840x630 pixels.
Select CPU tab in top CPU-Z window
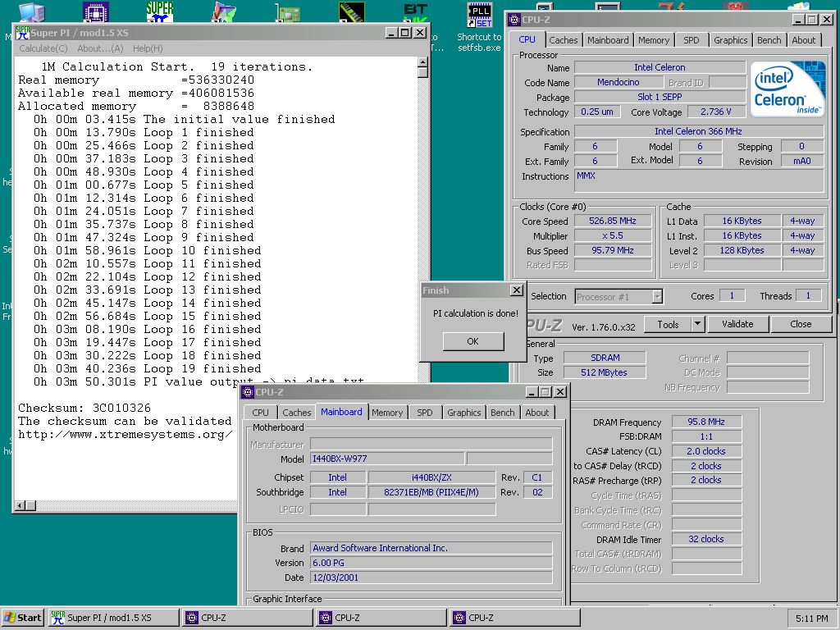coord(527,39)
